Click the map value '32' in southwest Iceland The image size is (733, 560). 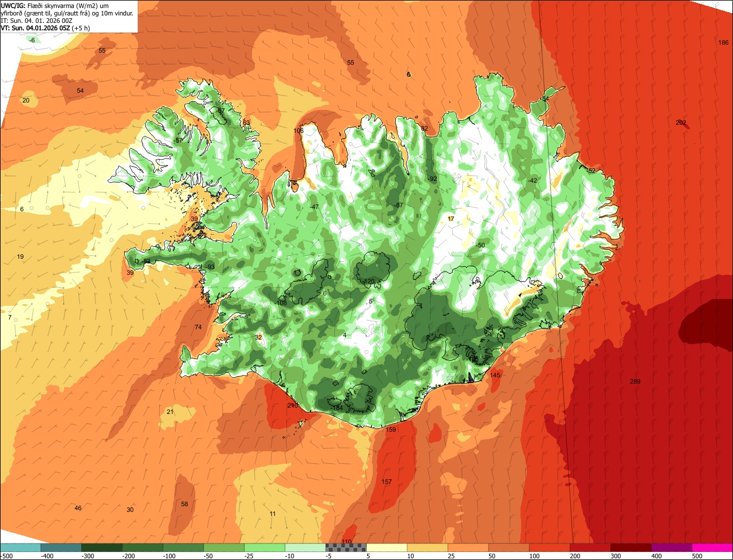click(258, 338)
